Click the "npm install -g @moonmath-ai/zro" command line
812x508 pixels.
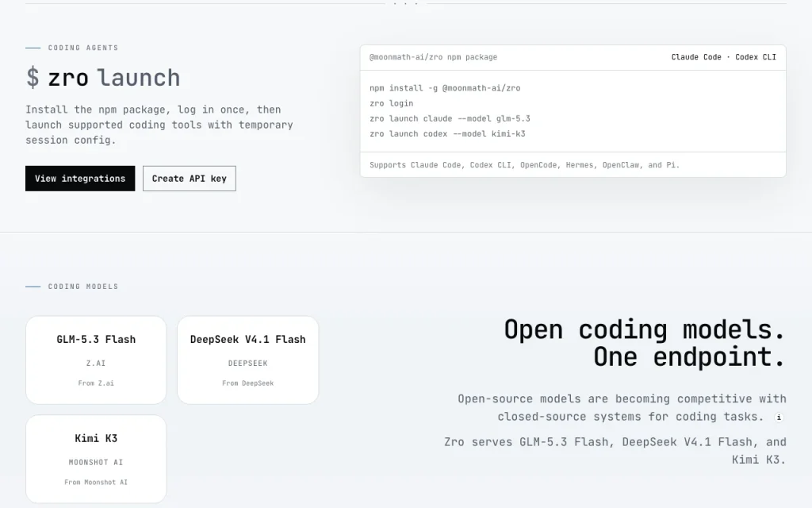[x=445, y=88]
